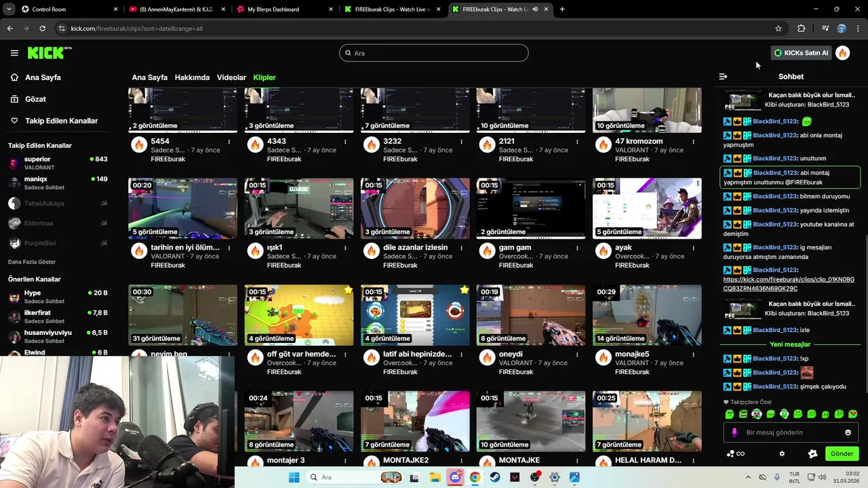Click channel avatar next to clip 5454
868x488 pixels.
139,144
